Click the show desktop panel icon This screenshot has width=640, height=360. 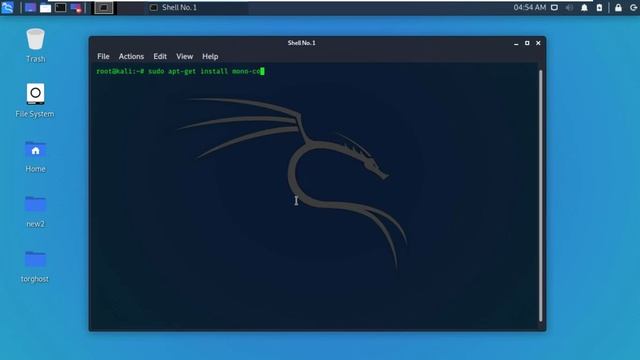click(x=30, y=8)
